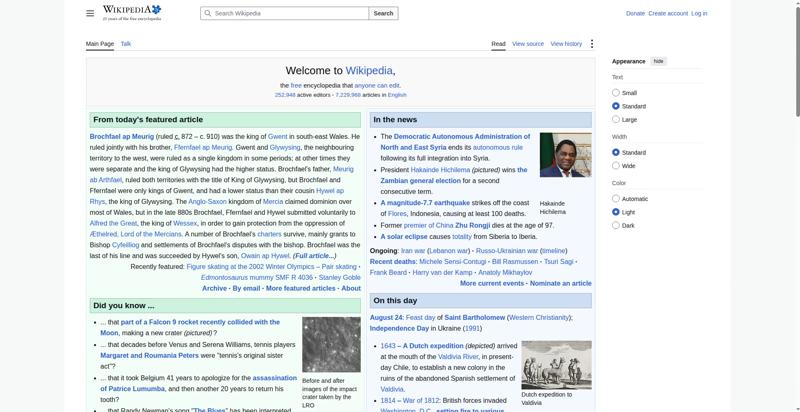The height and width of the screenshot is (412, 800).
Task: Open the Iran war ongoing link
Action: click(413, 251)
